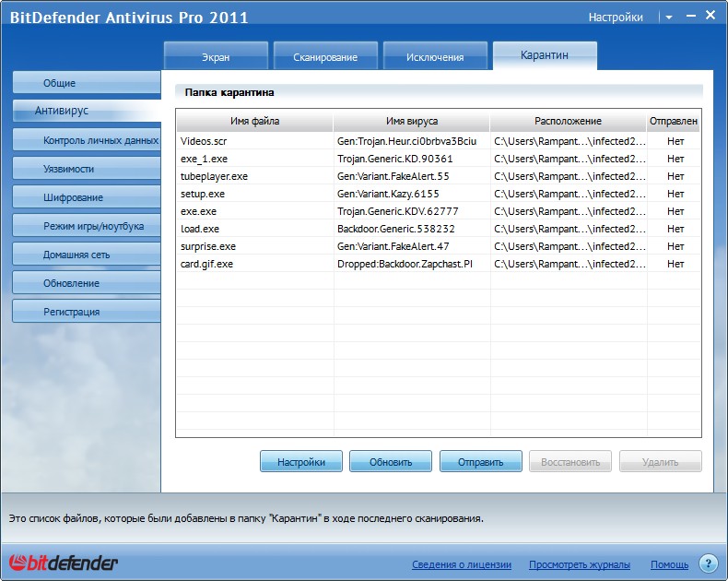
Task: Select the exe.exe file row
Action: pyautogui.click(x=439, y=211)
